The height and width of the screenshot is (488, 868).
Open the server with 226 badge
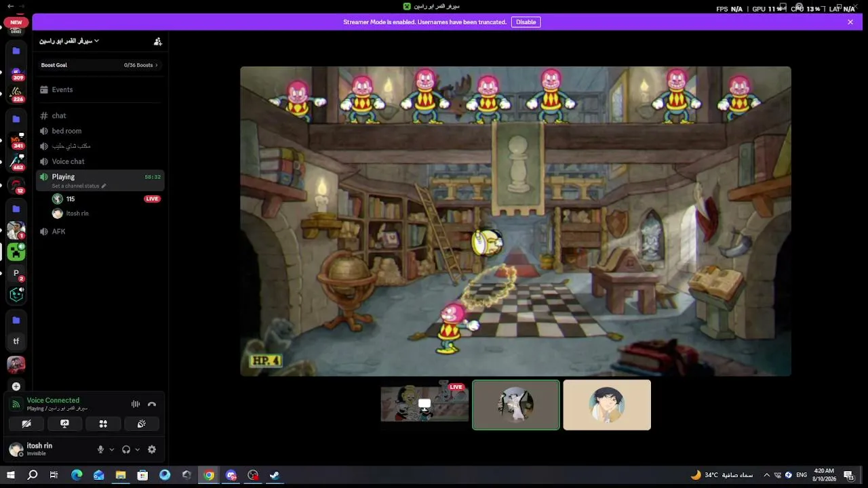[16, 94]
